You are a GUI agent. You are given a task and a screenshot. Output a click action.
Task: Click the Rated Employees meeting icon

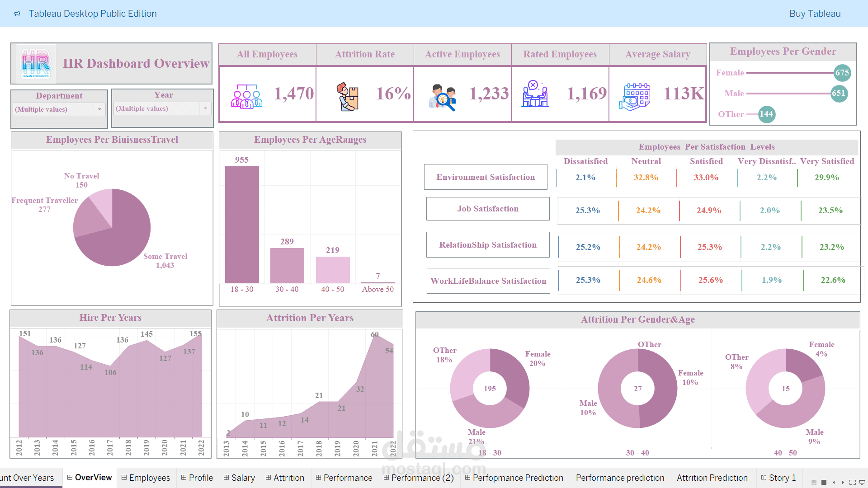[x=535, y=94]
